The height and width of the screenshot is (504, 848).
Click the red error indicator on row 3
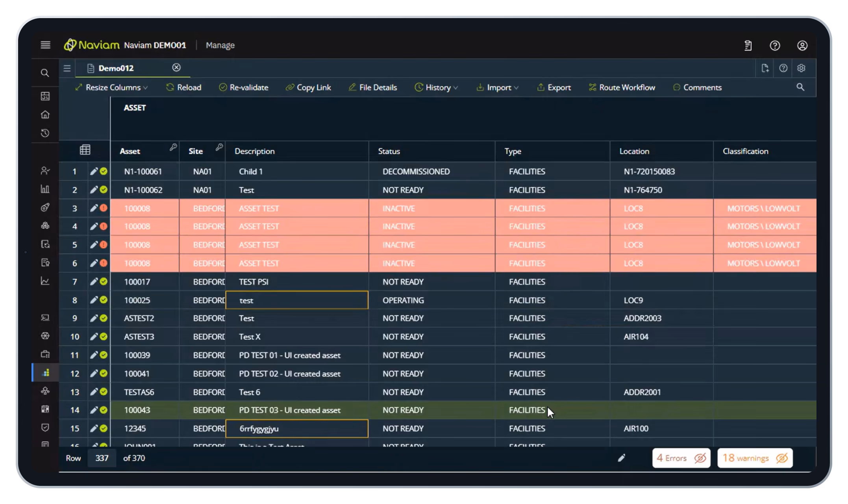104,208
